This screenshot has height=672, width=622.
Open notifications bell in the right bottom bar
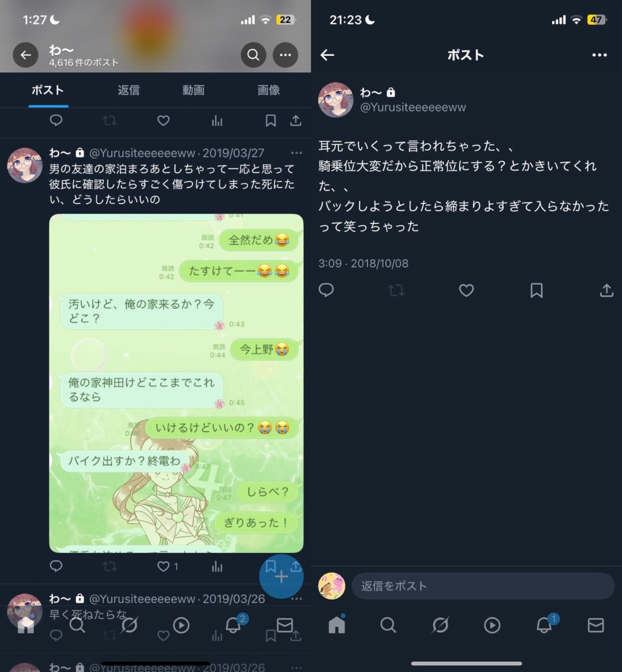[545, 625]
